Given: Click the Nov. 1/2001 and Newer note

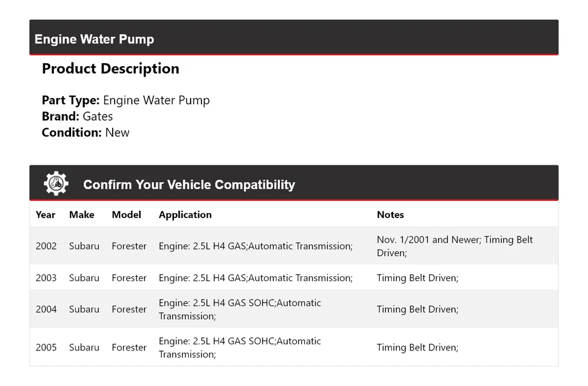Looking at the screenshot, I should click(454, 246).
